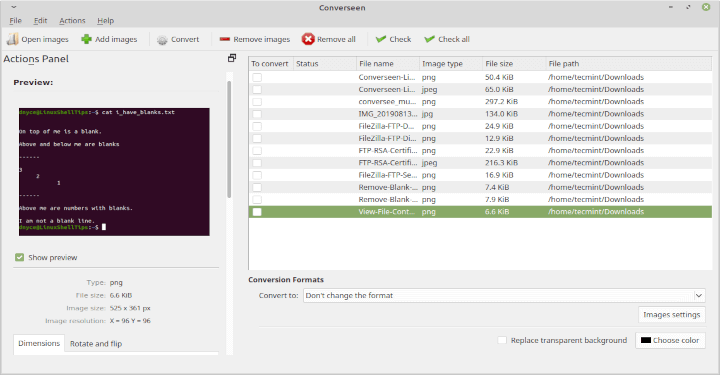Click the terminal preview thumbnail
720x375 pixels.
click(114, 172)
